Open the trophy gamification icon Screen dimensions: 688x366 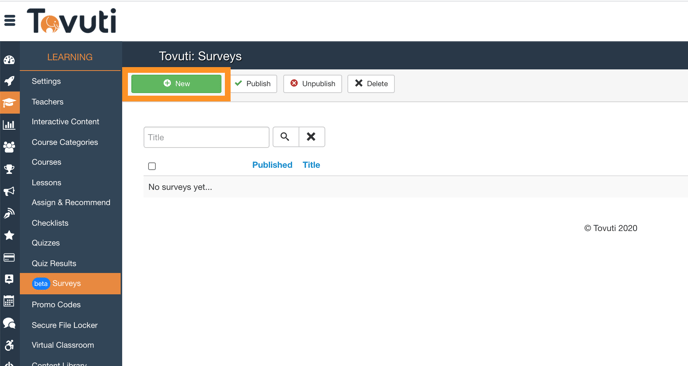click(9, 169)
